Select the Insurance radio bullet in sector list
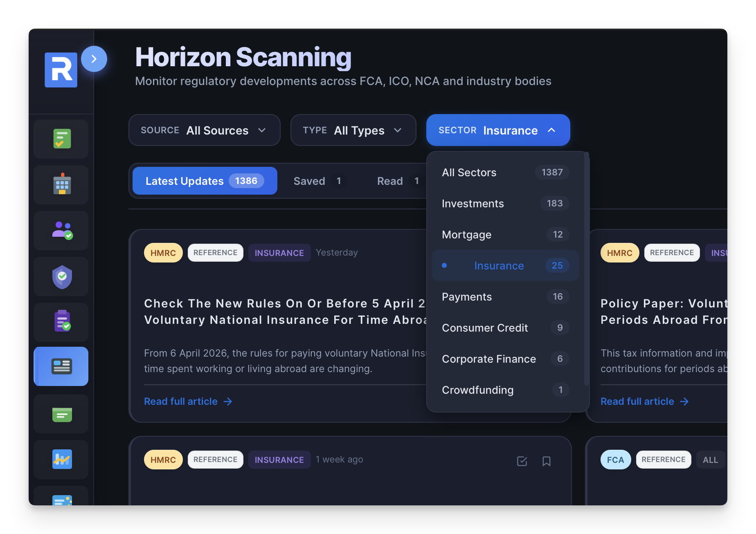 pyautogui.click(x=445, y=265)
